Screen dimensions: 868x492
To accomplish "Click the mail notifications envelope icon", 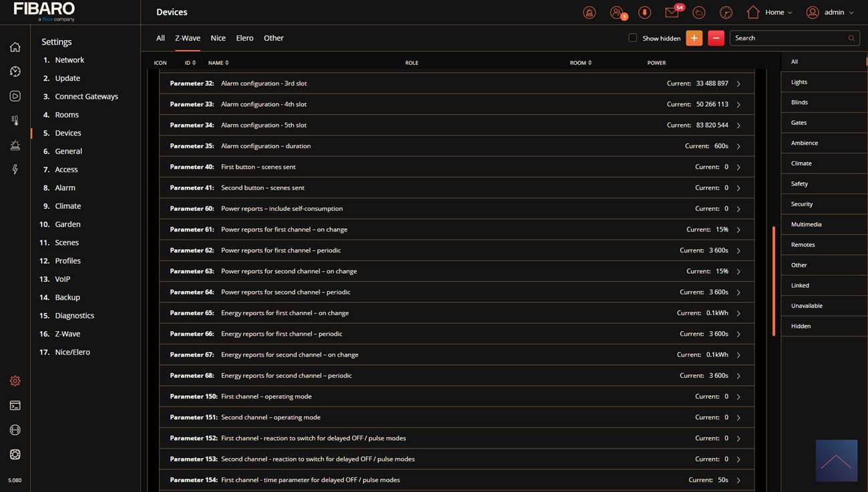I will point(672,13).
